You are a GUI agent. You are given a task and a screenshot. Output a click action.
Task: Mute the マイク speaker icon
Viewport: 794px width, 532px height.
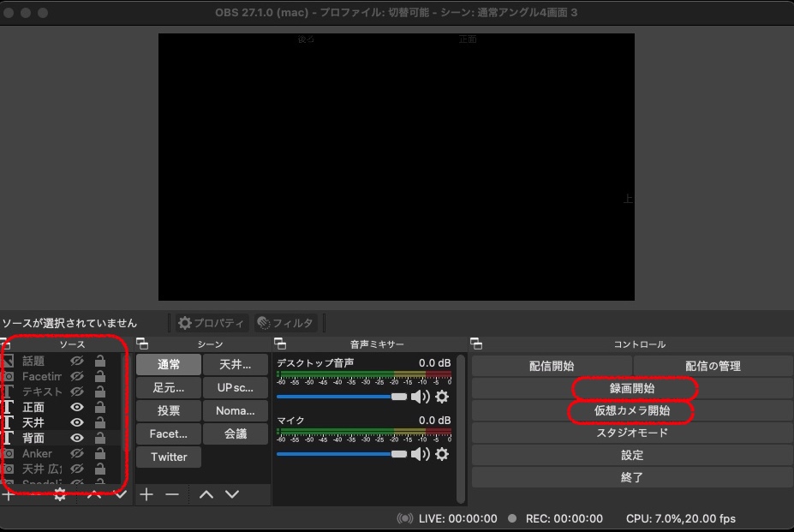click(x=420, y=454)
